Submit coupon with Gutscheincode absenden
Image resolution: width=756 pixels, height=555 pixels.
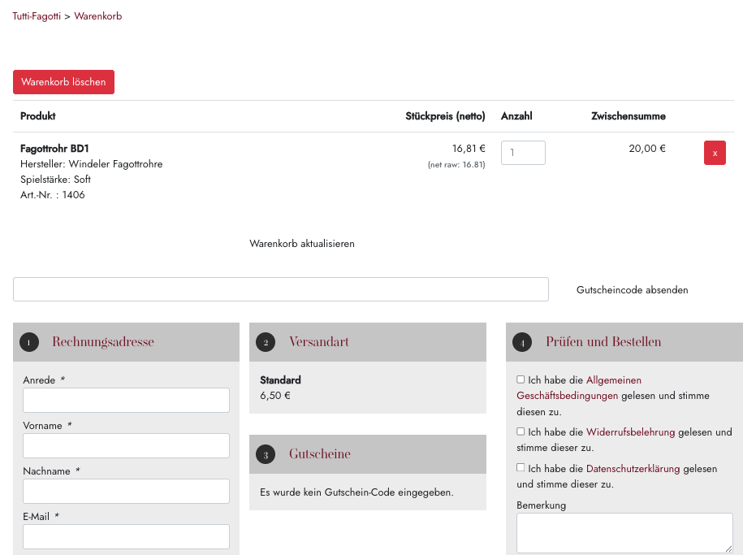coord(632,290)
